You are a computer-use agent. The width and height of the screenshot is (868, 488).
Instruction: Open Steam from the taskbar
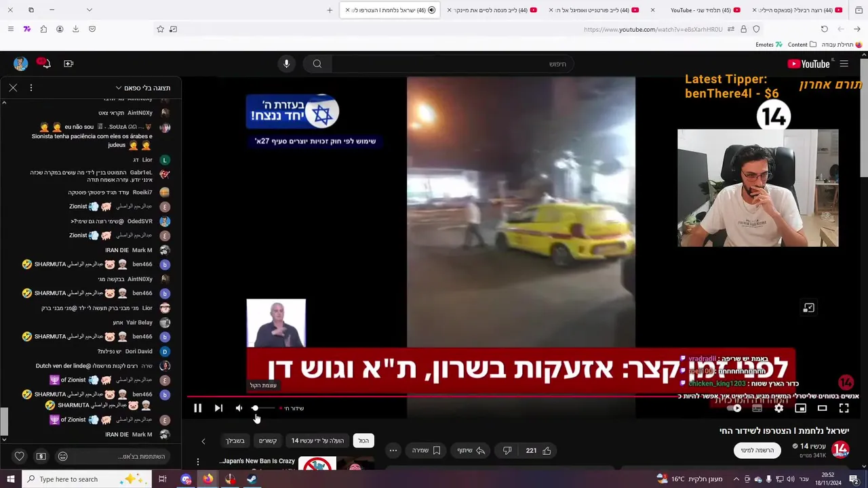252,479
